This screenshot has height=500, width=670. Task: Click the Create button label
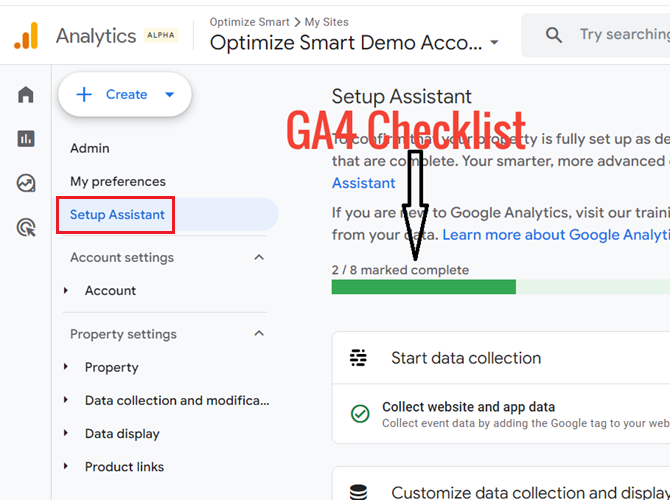[x=126, y=94]
